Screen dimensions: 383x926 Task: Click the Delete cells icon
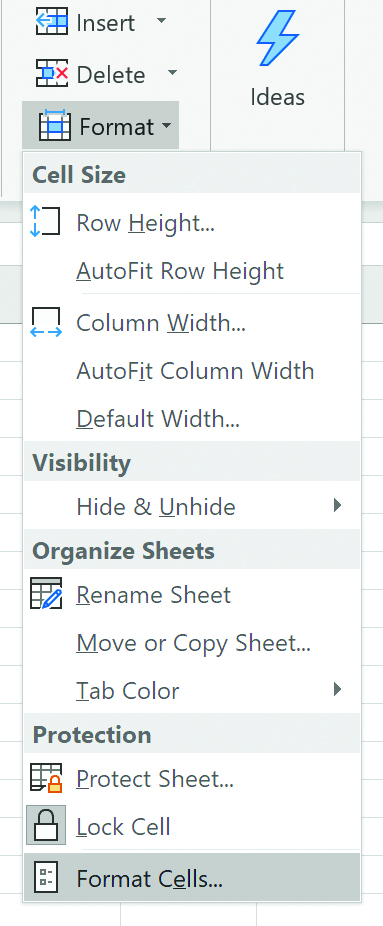tap(52, 74)
